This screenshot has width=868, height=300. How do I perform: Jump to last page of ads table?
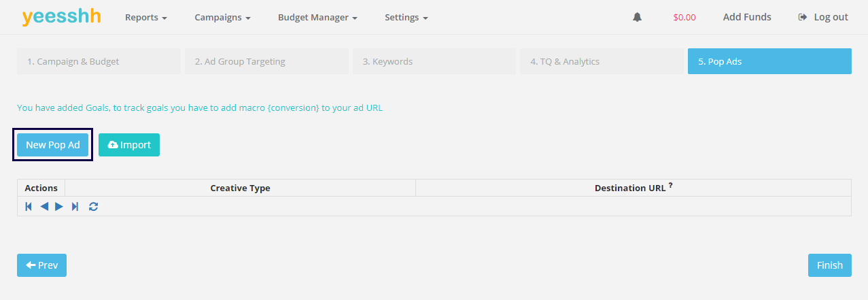pos(75,206)
